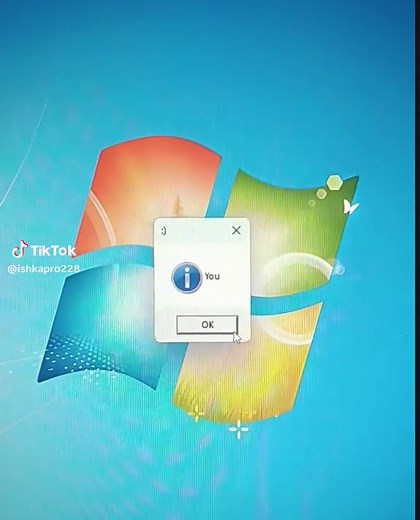Image resolution: width=420 pixels, height=520 pixels.
Task: Click the @ishkapro228 username
Action: point(43,269)
